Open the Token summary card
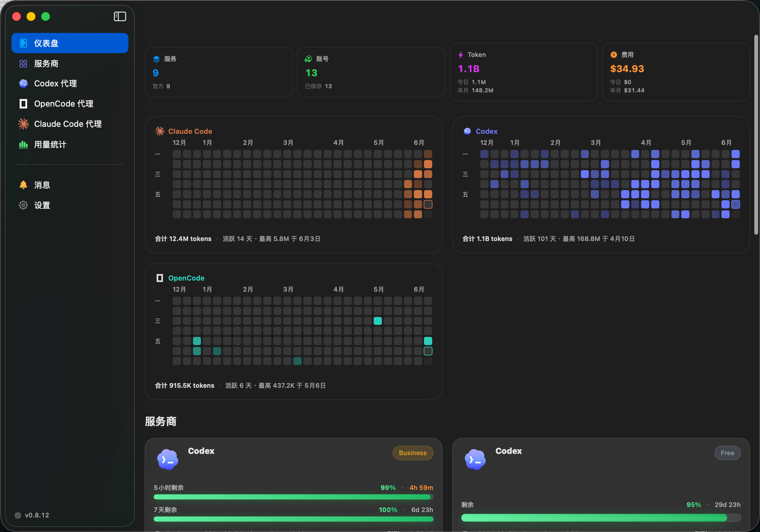Screen dimensions: 760x532 523,72
